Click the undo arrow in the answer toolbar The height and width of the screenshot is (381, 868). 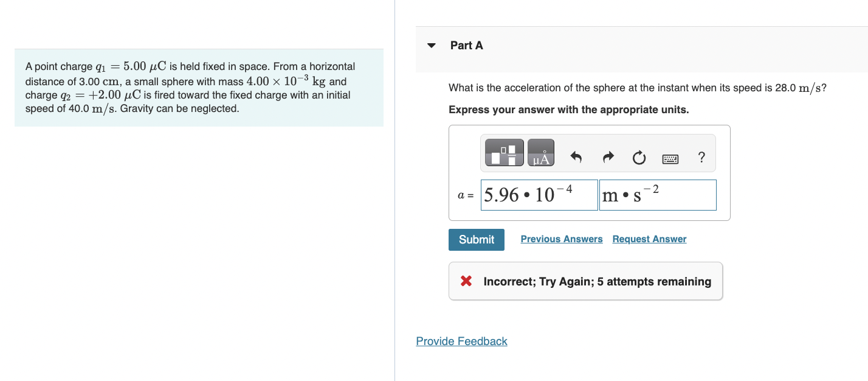point(576,157)
